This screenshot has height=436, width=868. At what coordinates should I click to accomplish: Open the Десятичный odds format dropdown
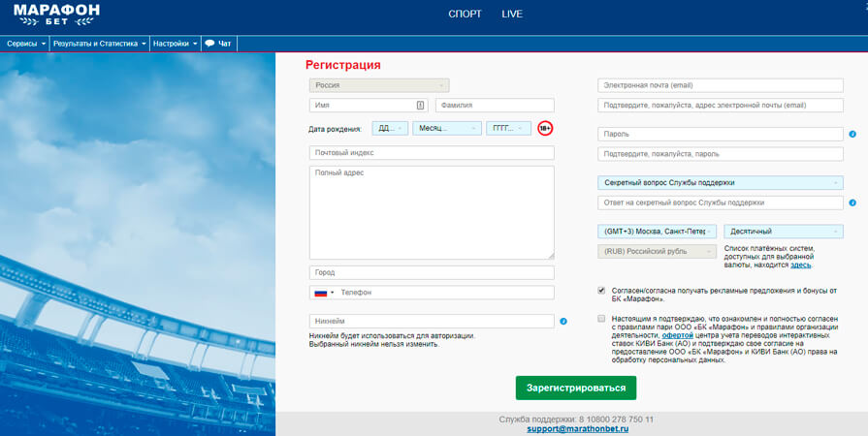(x=784, y=232)
